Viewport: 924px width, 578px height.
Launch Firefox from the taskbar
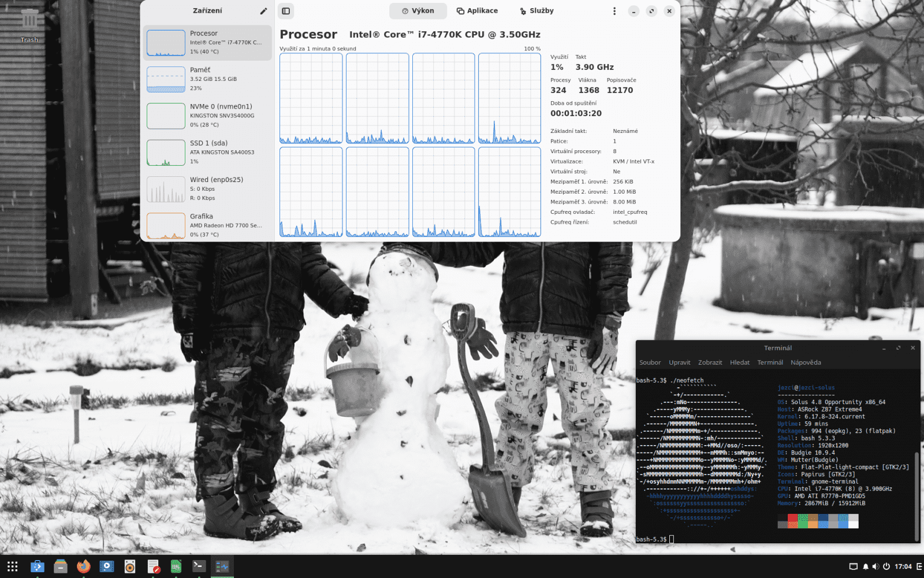tap(83, 566)
